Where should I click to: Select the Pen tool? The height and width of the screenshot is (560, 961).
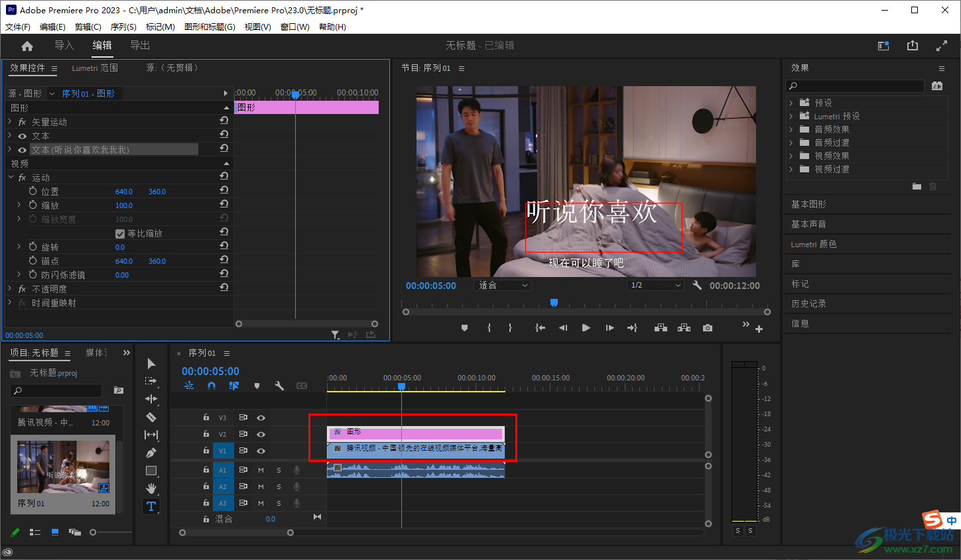(151, 453)
